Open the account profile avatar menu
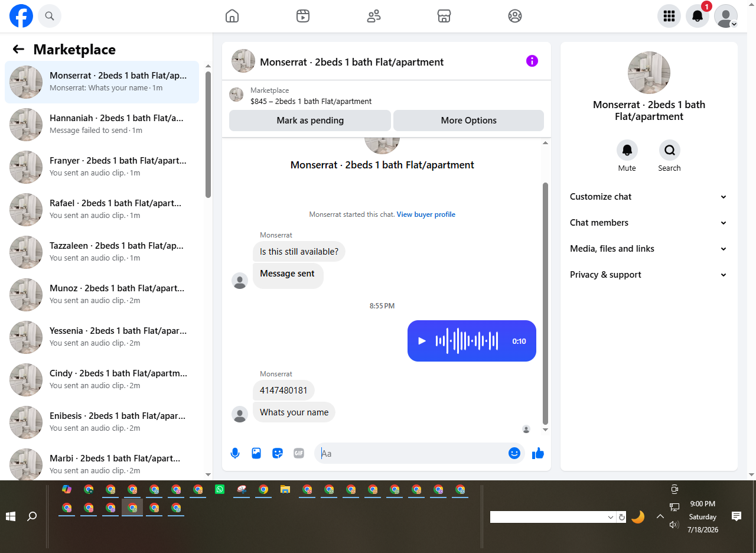Image resolution: width=756 pixels, height=553 pixels. coord(726,16)
